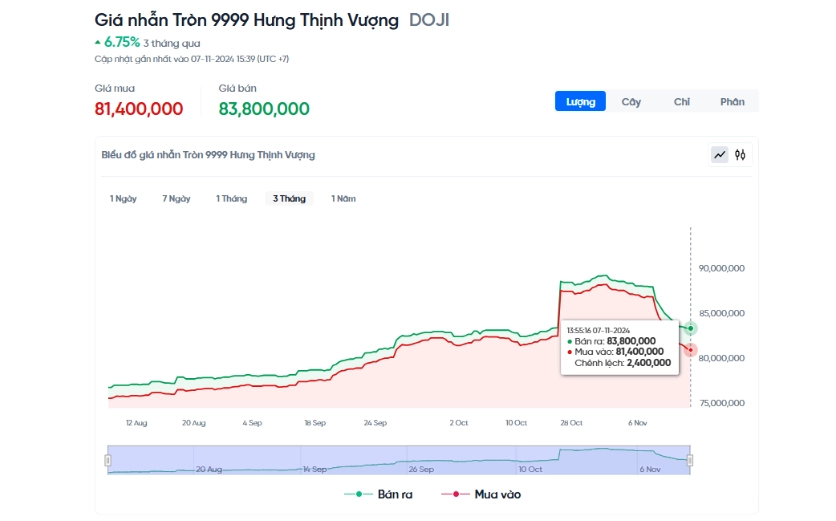Screen dimensions: 836x521
Task: Click the tooltip Chênh lệch 2,400,000 value
Action: 649,363
